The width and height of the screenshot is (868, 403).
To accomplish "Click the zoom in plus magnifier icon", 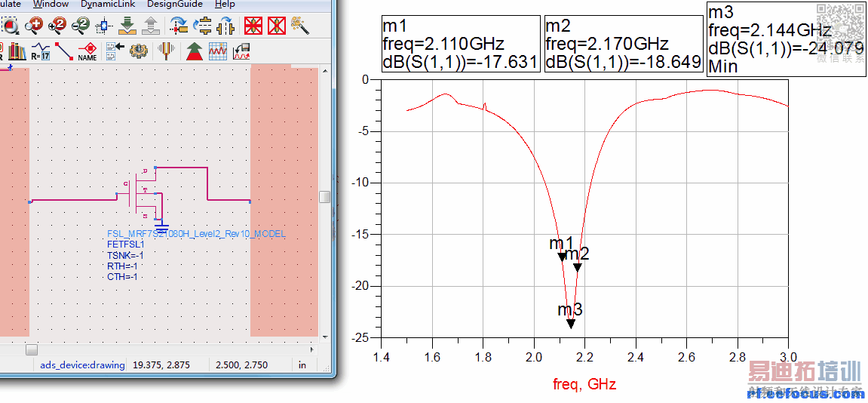I will point(35,25).
